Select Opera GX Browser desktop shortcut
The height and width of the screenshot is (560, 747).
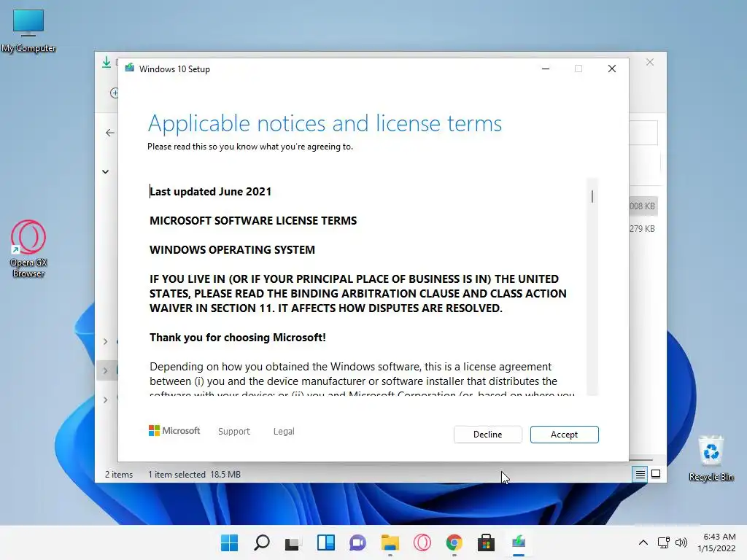(28, 249)
